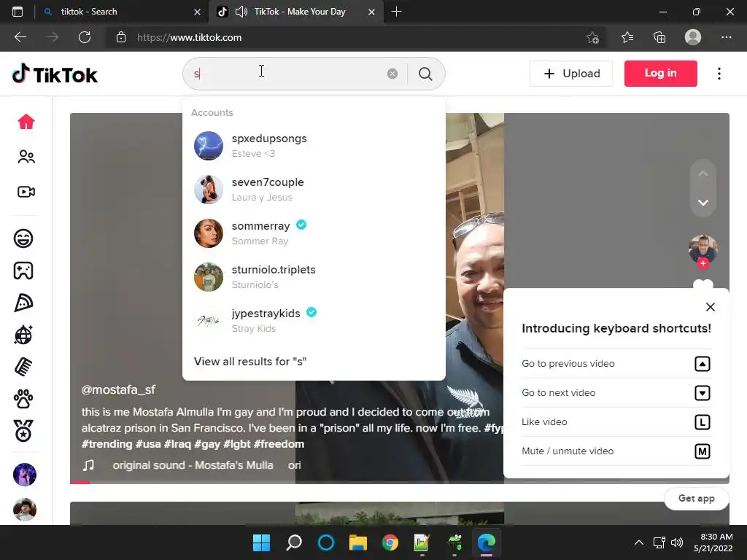This screenshot has width=747, height=560.
Task: Select jypestraykids account suggestion
Action: point(314,321)
